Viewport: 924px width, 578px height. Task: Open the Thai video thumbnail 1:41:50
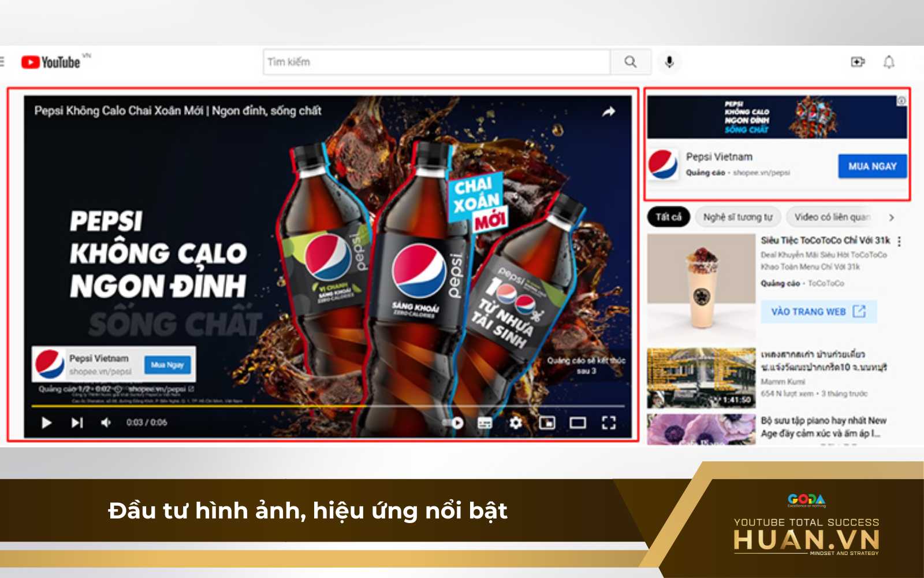click(701, 378)
